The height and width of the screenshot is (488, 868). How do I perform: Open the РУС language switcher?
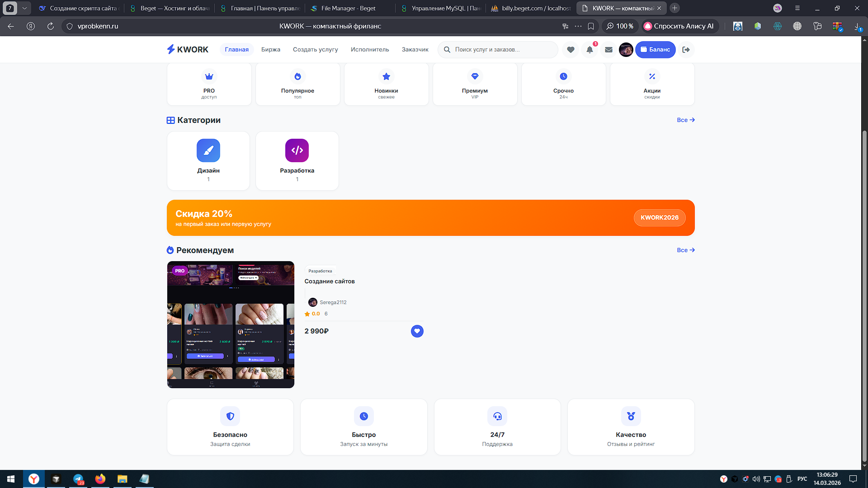click(802, 479)
